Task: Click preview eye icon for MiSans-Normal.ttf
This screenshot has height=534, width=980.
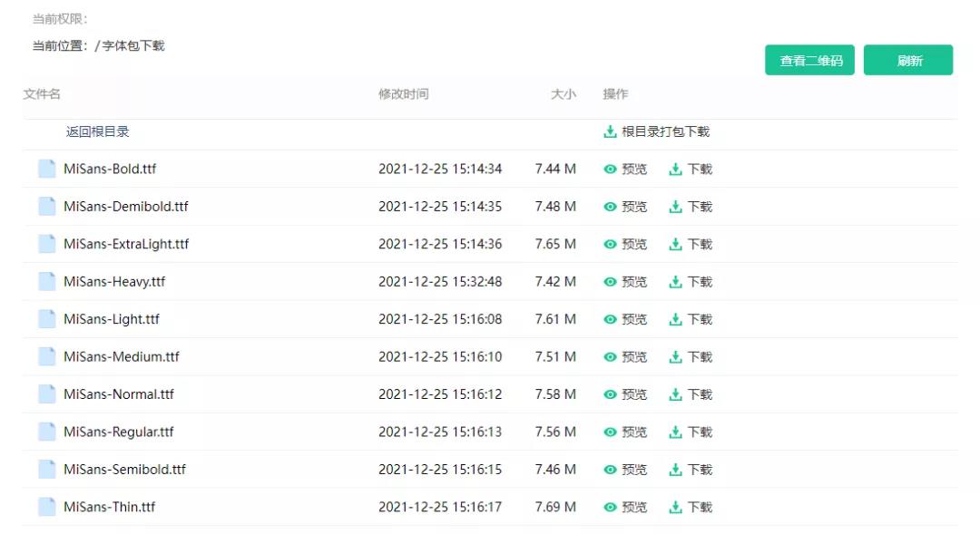Action: (x=610, y=394)
